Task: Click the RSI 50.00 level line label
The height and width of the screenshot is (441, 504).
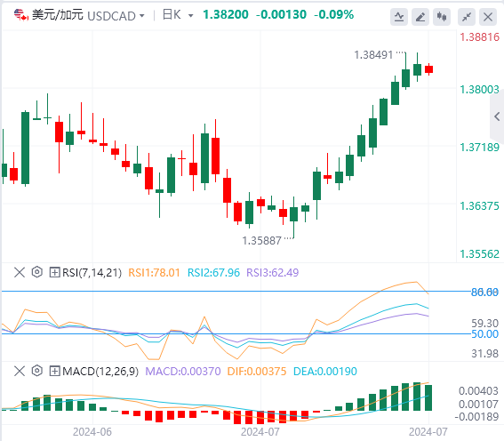Action: coord(484,334)
